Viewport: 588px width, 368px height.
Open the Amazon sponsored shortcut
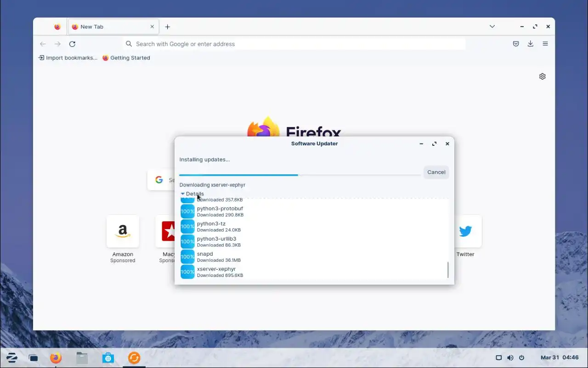coord(123,231)
